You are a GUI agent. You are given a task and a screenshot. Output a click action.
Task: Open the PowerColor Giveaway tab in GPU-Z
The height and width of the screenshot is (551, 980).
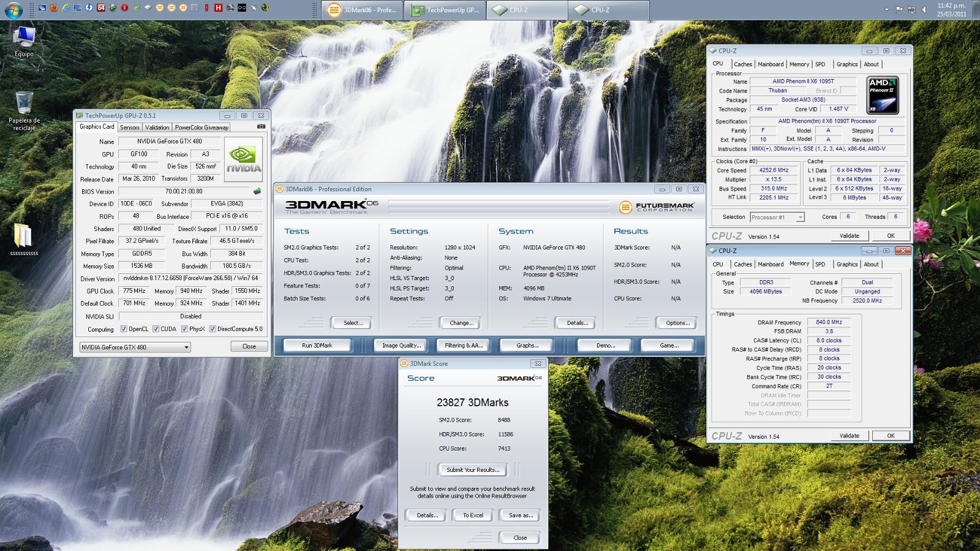(x=202, y=127)
